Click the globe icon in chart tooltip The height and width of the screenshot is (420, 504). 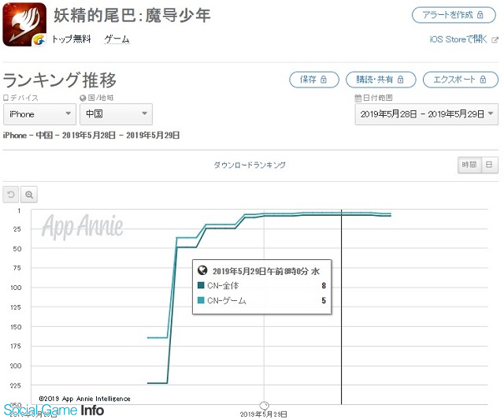(202, 270)
